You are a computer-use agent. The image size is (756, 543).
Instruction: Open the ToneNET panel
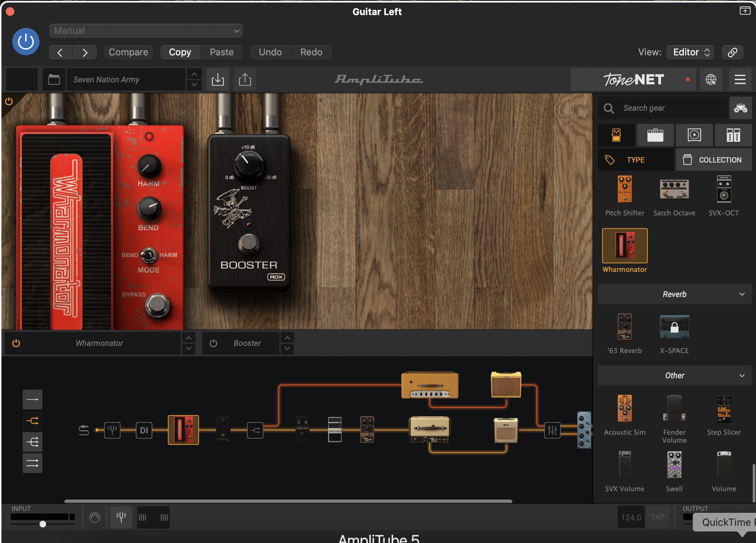click(633, 79)
